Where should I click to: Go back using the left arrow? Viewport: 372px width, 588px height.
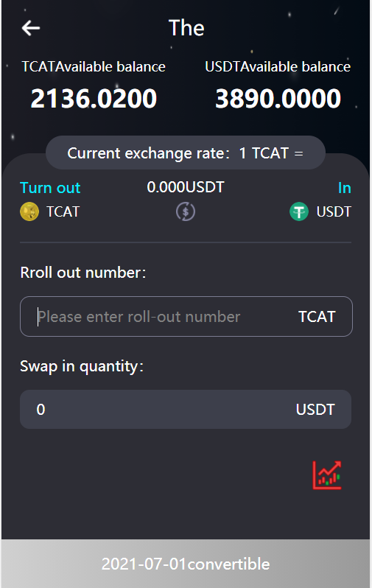(31, 28)
